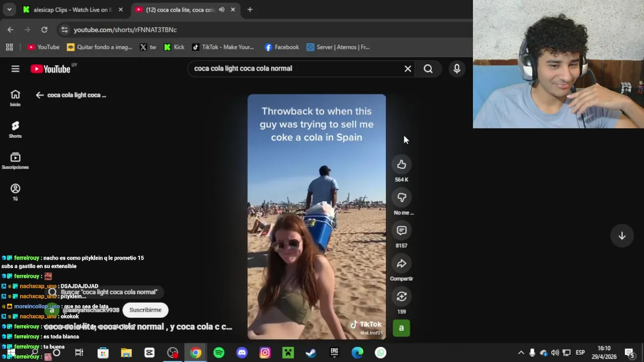This screenshot has width=644, height=362.
Task: Open the green channel avatar beside the Short
Action: point(401,328)
